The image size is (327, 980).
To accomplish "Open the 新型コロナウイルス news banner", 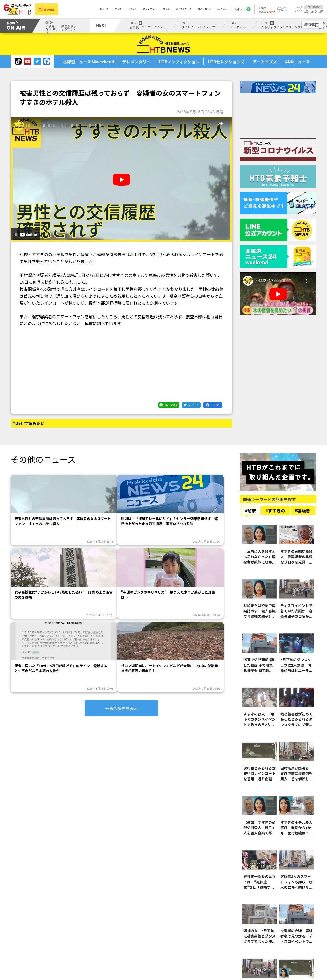I will [x=278, y=150].
